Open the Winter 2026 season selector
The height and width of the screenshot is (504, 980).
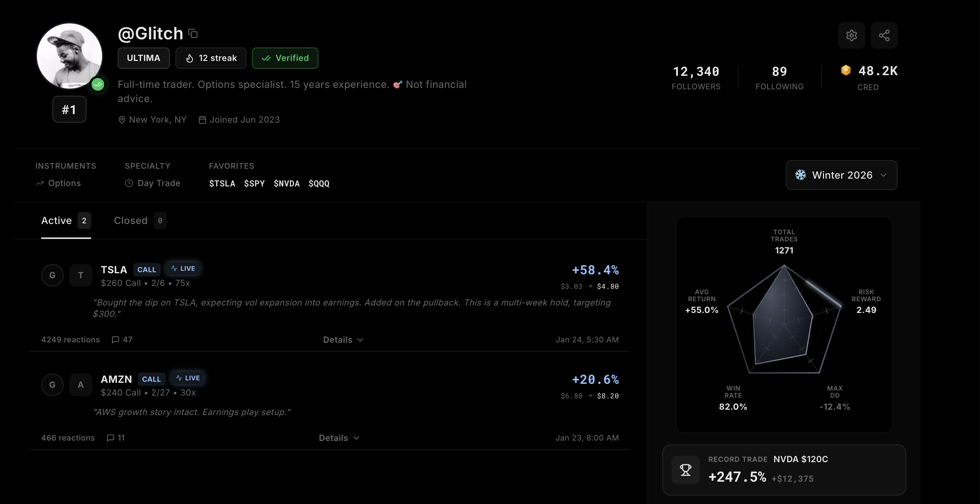pyautogui.click(x=841, y=175)
